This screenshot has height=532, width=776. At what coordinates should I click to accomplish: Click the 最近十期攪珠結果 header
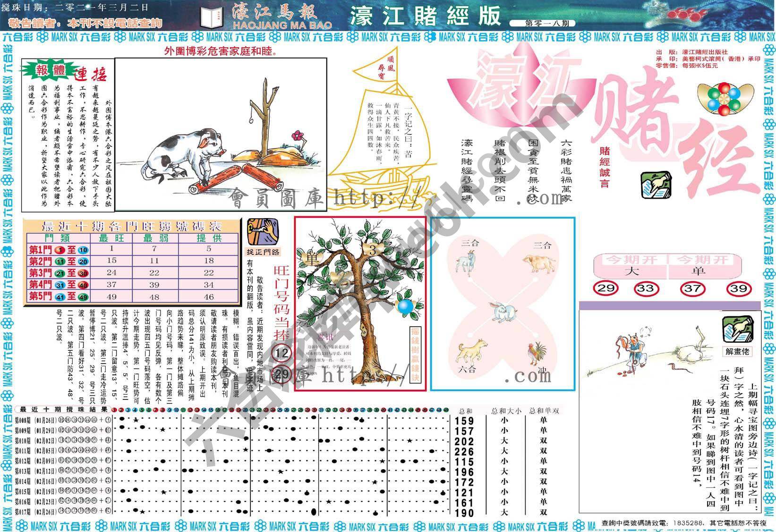point(63,410)
